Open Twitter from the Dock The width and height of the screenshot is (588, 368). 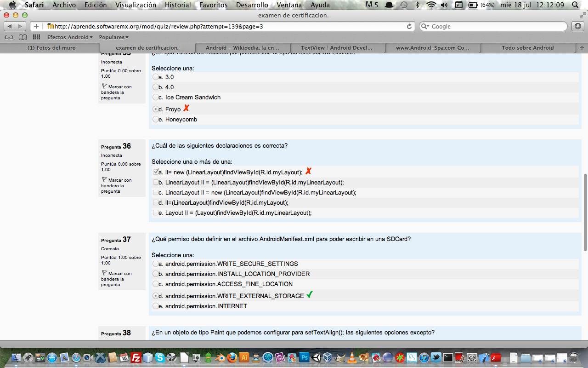436,357
